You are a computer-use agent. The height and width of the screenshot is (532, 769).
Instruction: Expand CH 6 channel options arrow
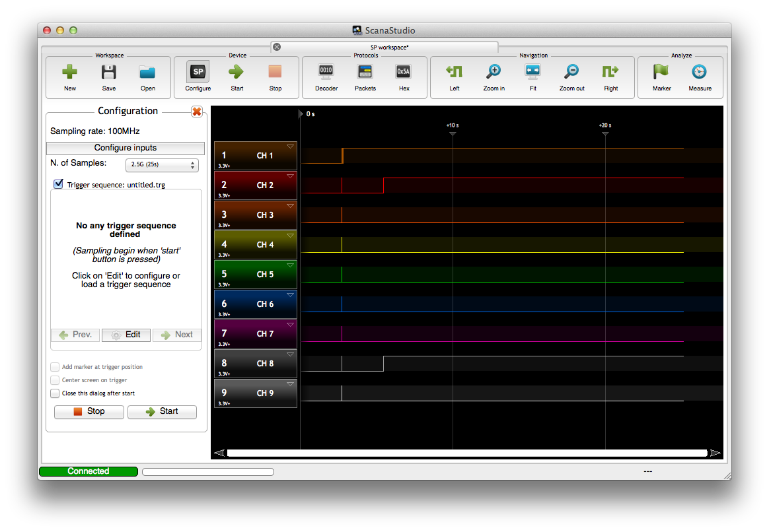pos(290,295)
